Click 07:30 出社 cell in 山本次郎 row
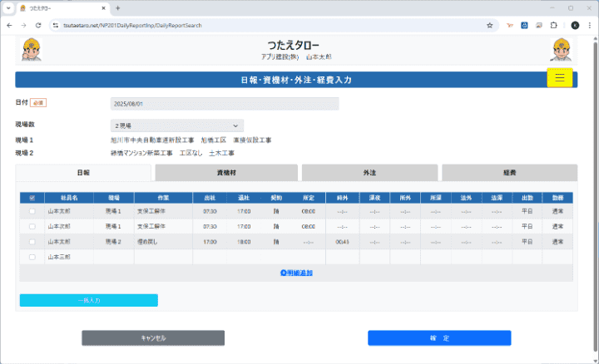The image size is (599, 364). [x=210, y=226]
